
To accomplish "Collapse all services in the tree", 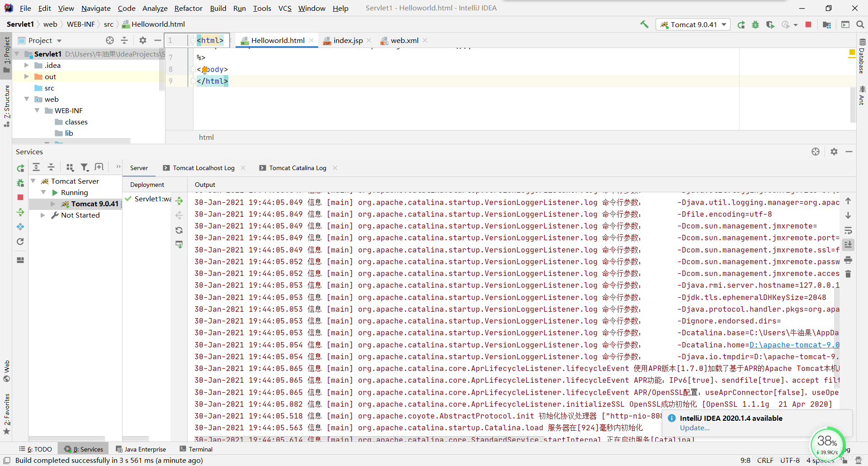I will pyautogui.click(x=51, y=167).
